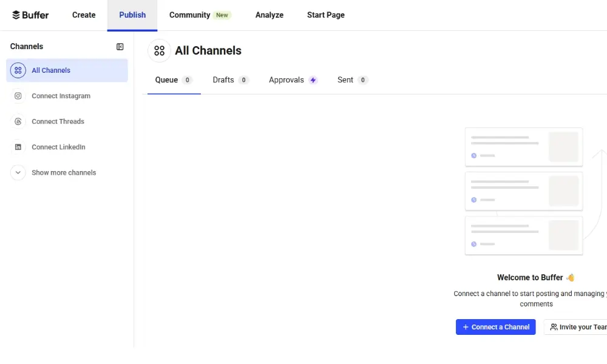
Task: Click the Instagram icon in sidebar
Action: (x=18, y=96)
